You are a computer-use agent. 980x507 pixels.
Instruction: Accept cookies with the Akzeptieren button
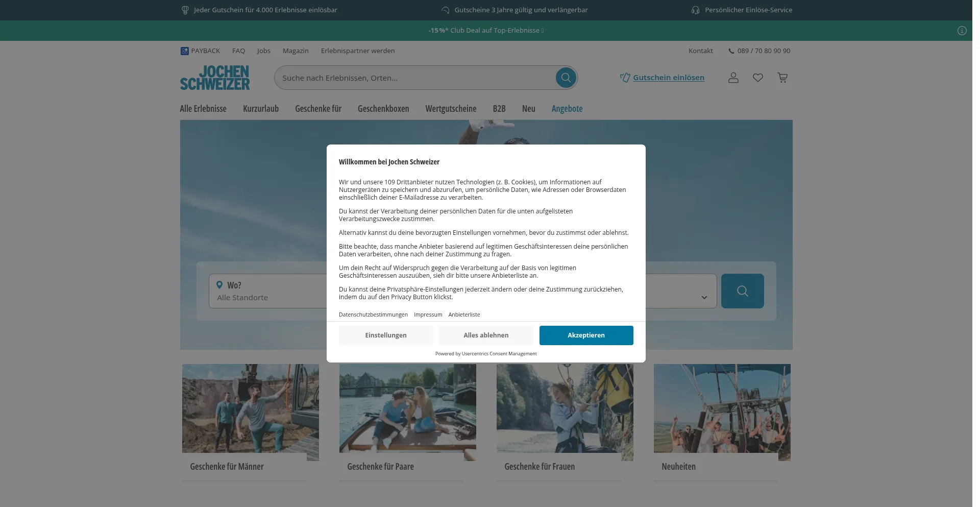click(x=586, y=335)
